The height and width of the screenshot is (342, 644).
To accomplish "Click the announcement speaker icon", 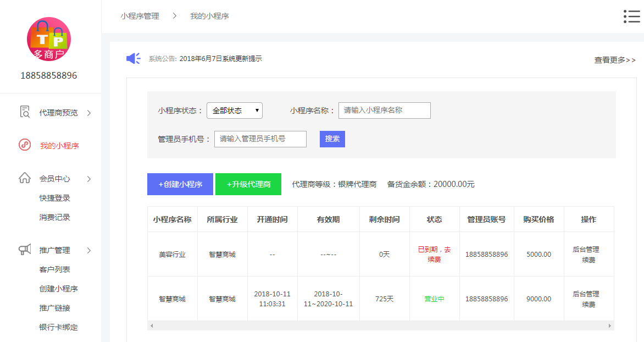I will tap(133, 58).
